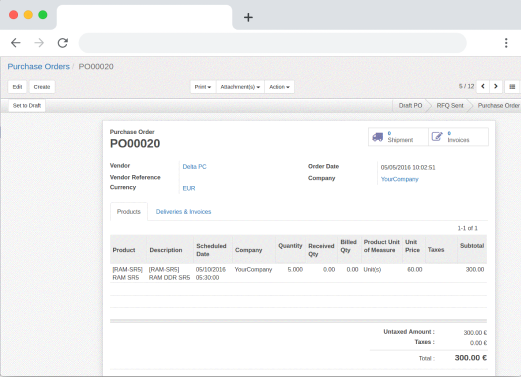Switch to list view icon

[x=512, y=87]
